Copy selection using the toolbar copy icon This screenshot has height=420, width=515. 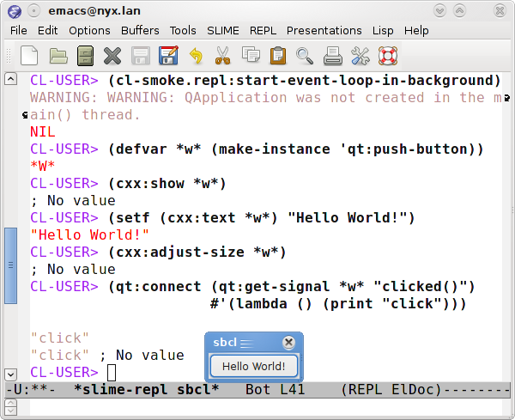pyautogui.click(x=251, y=57)
